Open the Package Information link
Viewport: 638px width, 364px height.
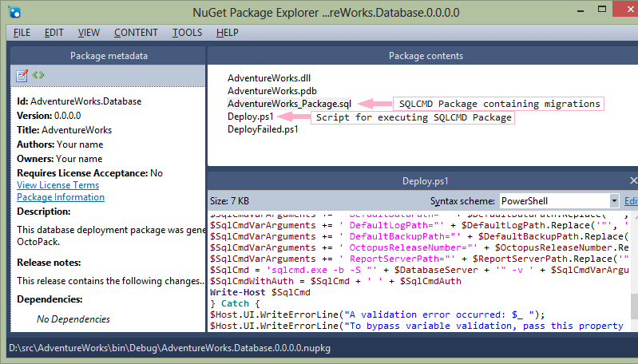tap(61, 197)
